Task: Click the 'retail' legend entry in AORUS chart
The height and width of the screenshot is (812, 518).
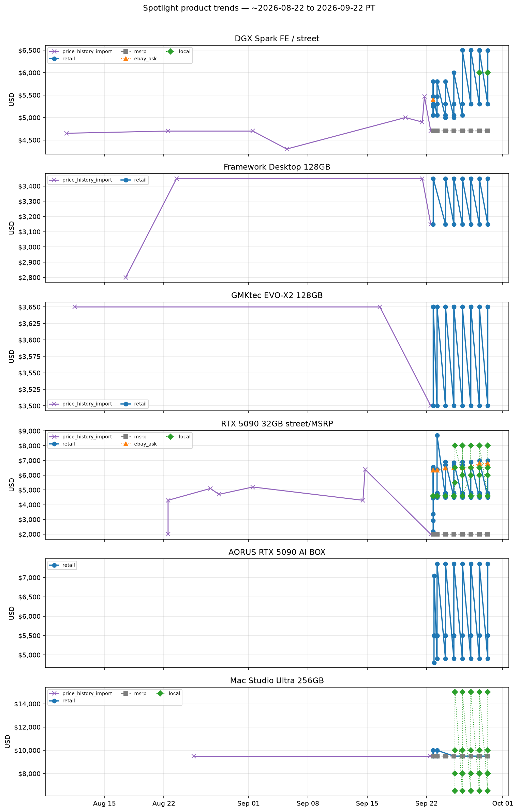Action: [x=69, y=565]
